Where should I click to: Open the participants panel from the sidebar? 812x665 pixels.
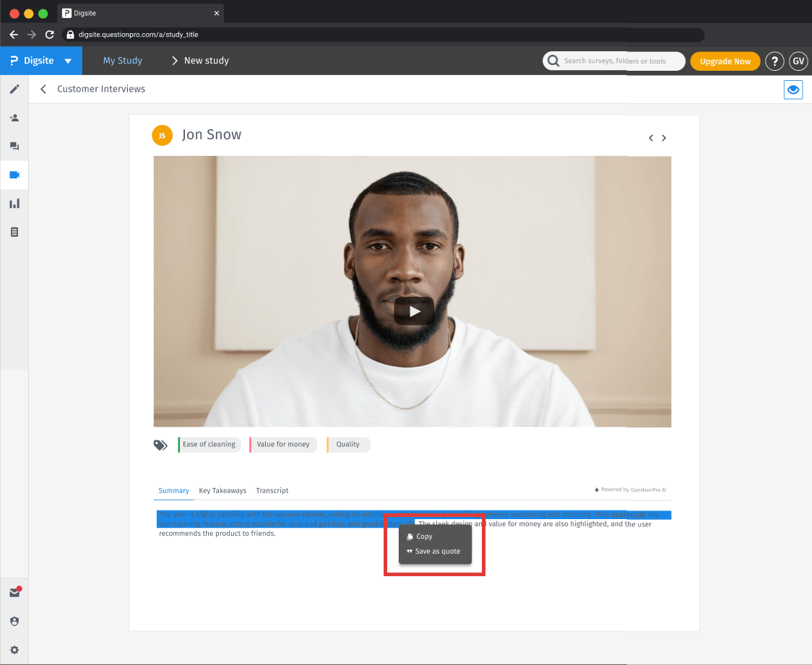[x=14, y=117]
